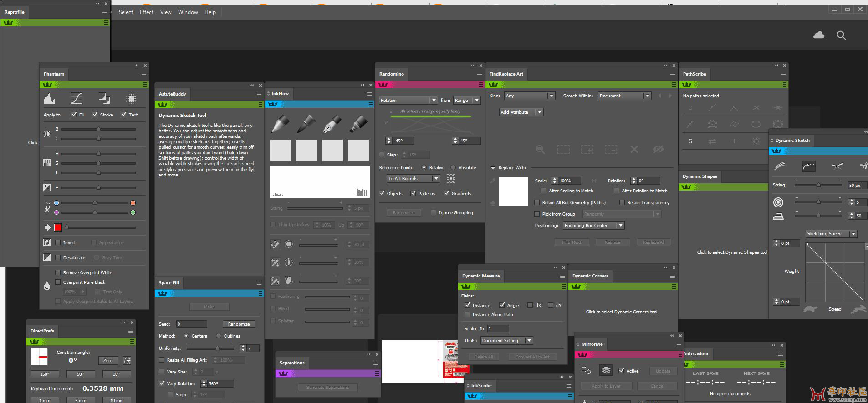The width and height of the screenshot is (868, 403).
Task: Select Absolute reference point in Randomino
Action: [x=453, y=167]
